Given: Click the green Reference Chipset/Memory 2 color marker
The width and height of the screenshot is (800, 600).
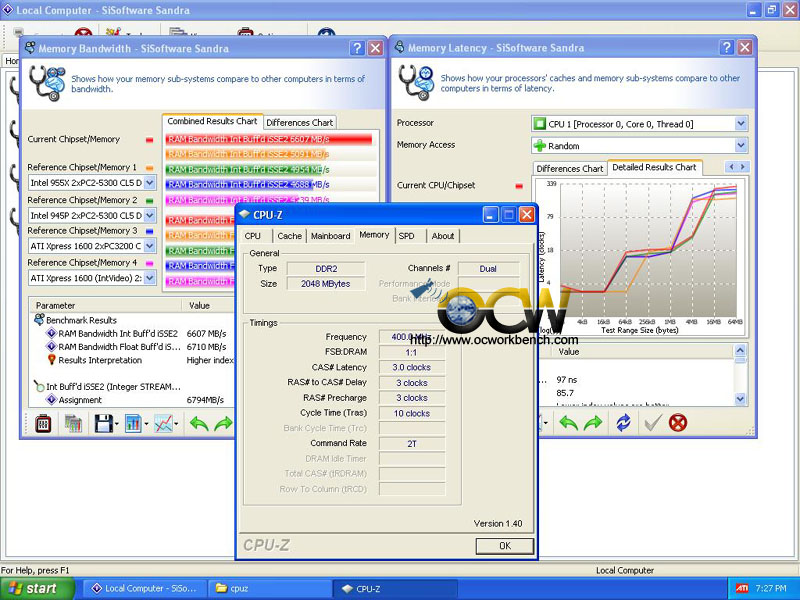Looking at the screenshot, I should point(149,201).
